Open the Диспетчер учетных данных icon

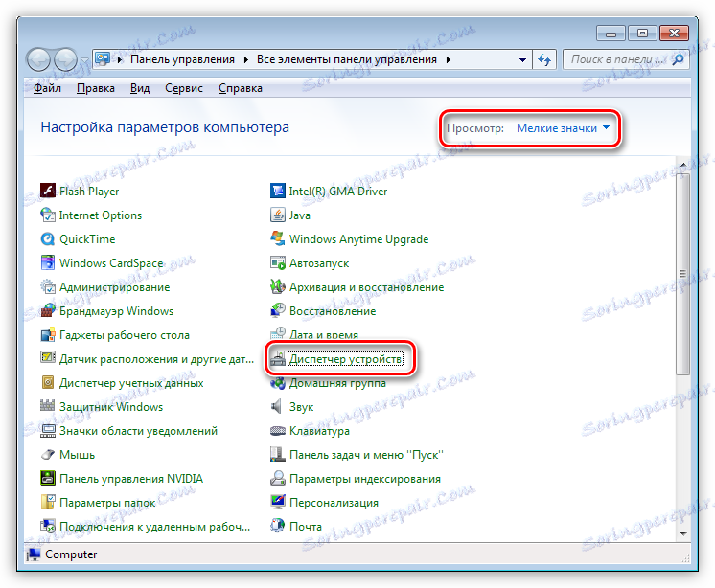pos(48,383)
